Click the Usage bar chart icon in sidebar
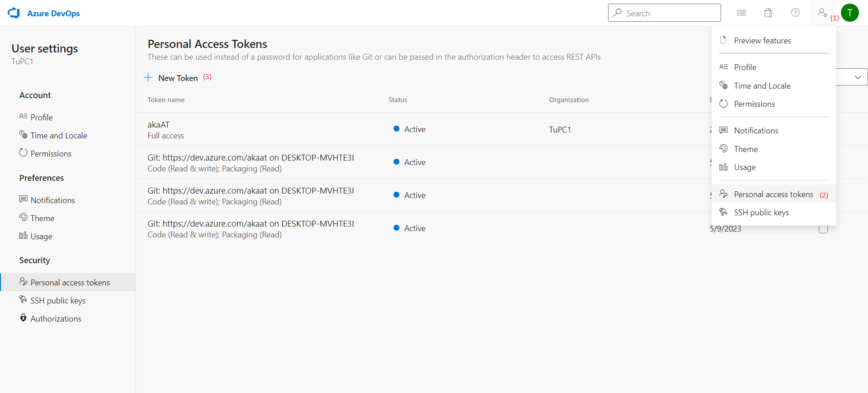868x393 pixels. pyautogui.click(x=24, y=236)
